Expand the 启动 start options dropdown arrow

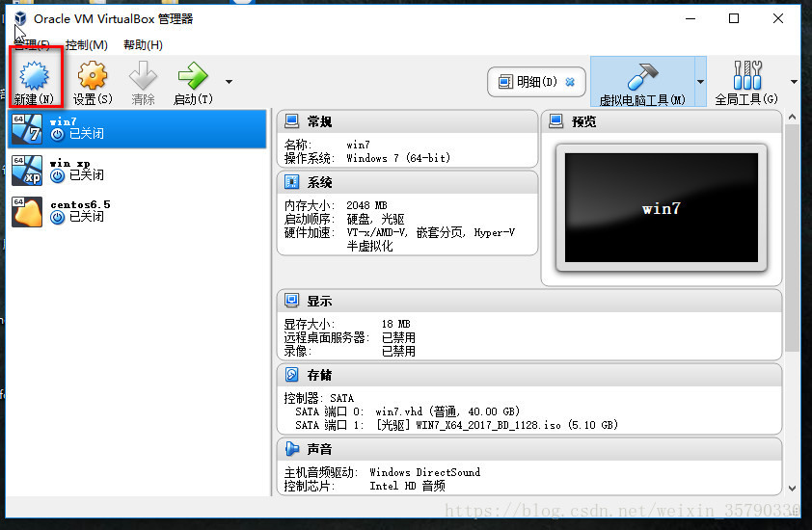[229, 82]
